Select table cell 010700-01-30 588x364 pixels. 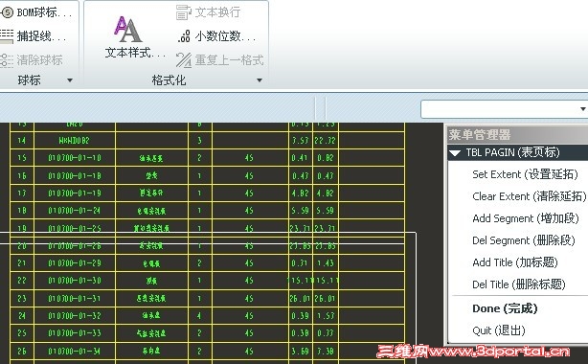click(x=75, y=281)
